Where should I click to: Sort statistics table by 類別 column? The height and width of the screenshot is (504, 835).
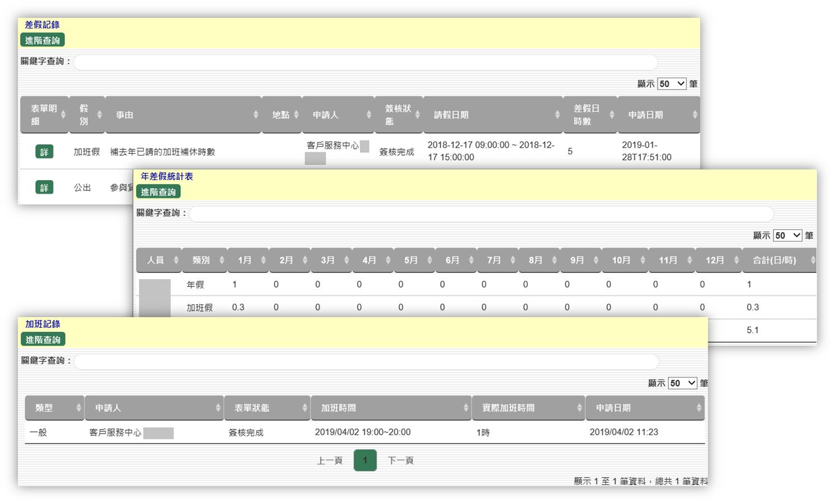click(x=205, y=260)
